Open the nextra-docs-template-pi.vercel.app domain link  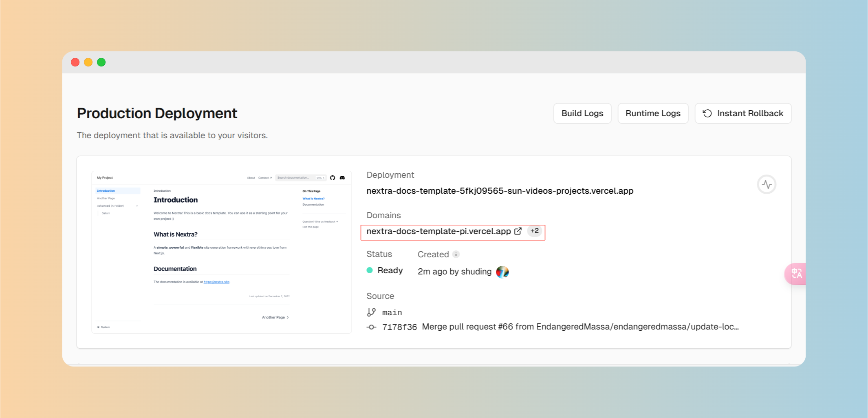(438, 231)
